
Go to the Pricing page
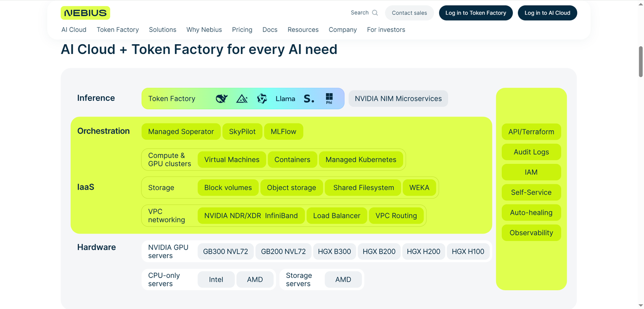[x=242, y=30]
